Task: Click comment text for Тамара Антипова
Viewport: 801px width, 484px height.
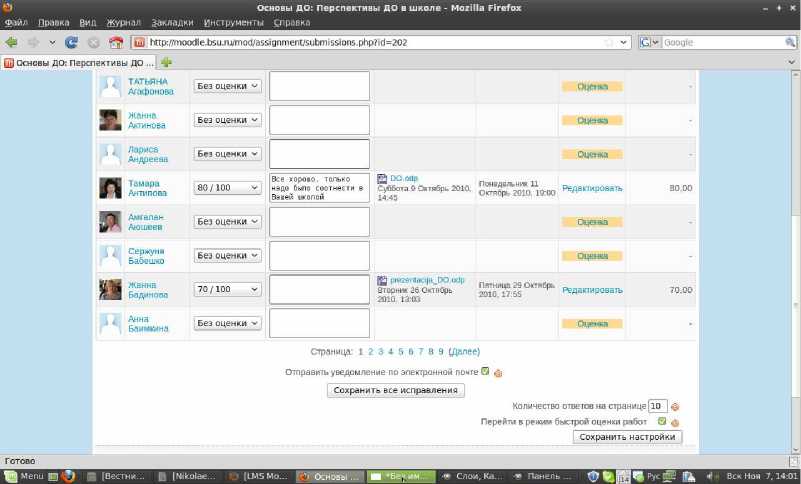Action: click(x=319, y=188)
